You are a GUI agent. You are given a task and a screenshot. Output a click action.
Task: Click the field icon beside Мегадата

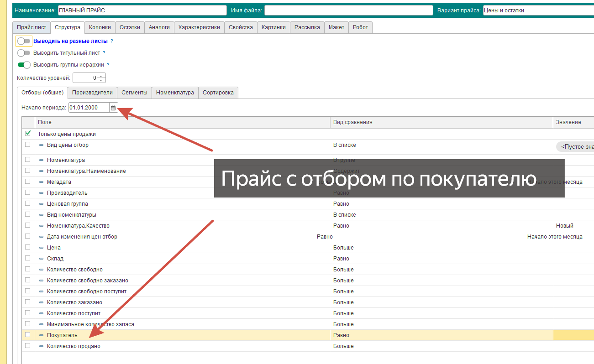click(x=41, y=182)
